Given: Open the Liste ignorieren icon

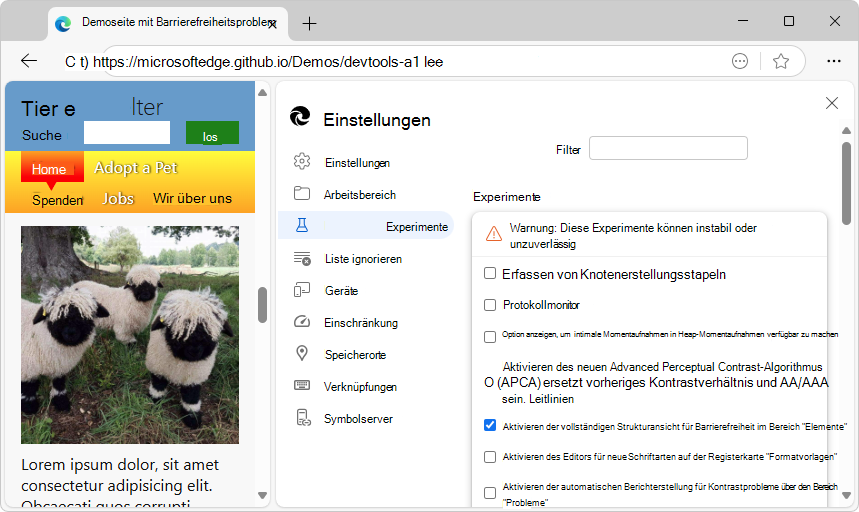Looking at the screenshot, I should (x=302, y=258).
